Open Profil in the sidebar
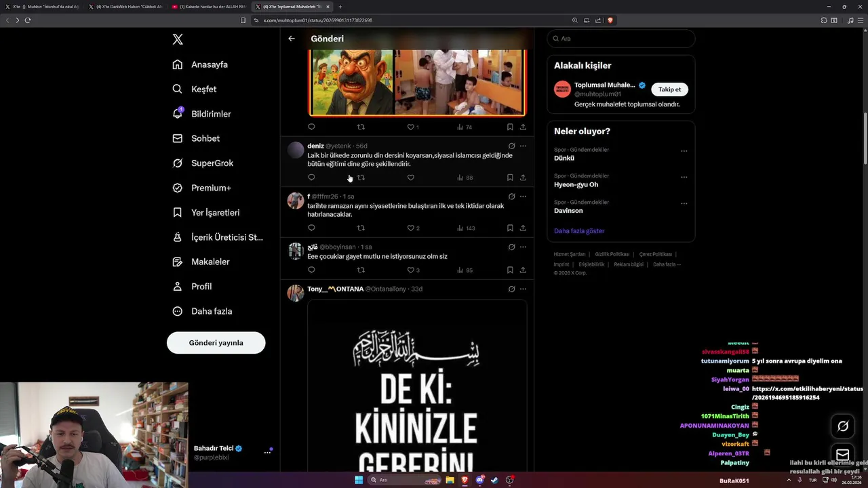The height and width of the screenshot is (488, 868). click(x=193, y=287)
